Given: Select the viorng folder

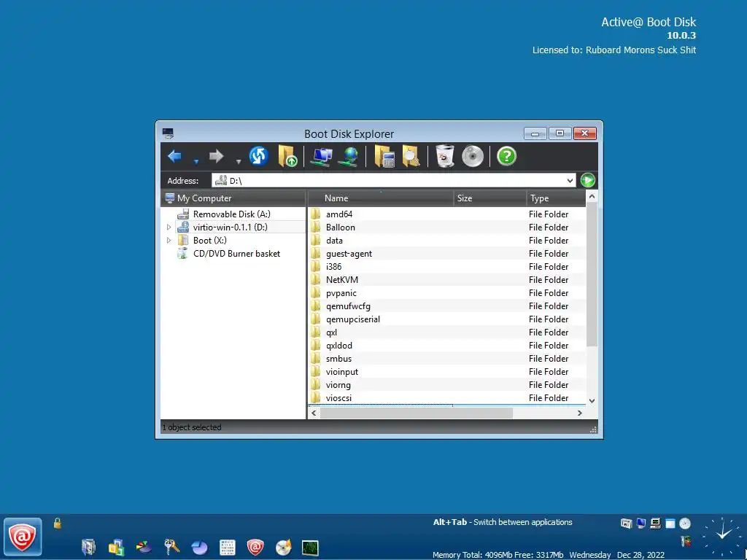Looking at the screenshot, I should pos(338,385).
